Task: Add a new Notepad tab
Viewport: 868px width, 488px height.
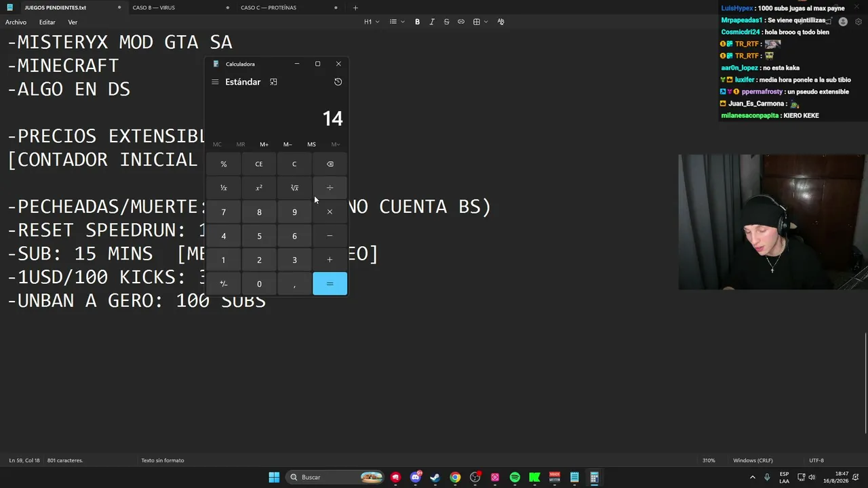Action: point(355,7)
